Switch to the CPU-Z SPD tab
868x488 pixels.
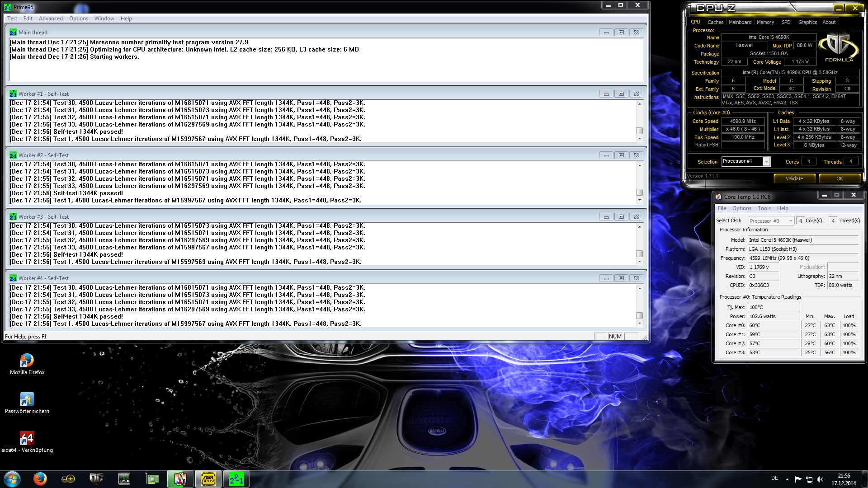[786, 22]
